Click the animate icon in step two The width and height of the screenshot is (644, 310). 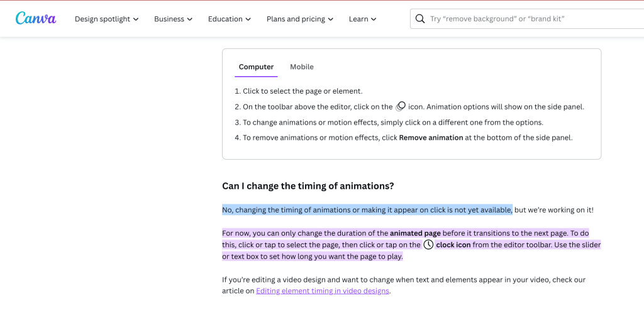(x=401, y=107)
